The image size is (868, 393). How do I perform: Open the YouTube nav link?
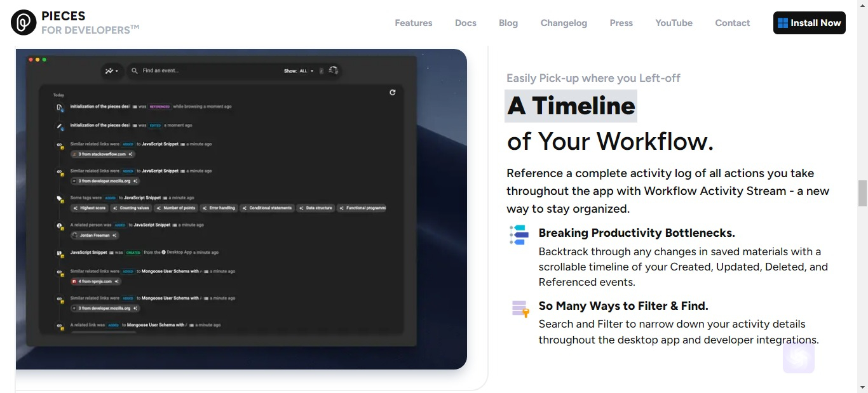pyautogui.click(x=674, y=23)
